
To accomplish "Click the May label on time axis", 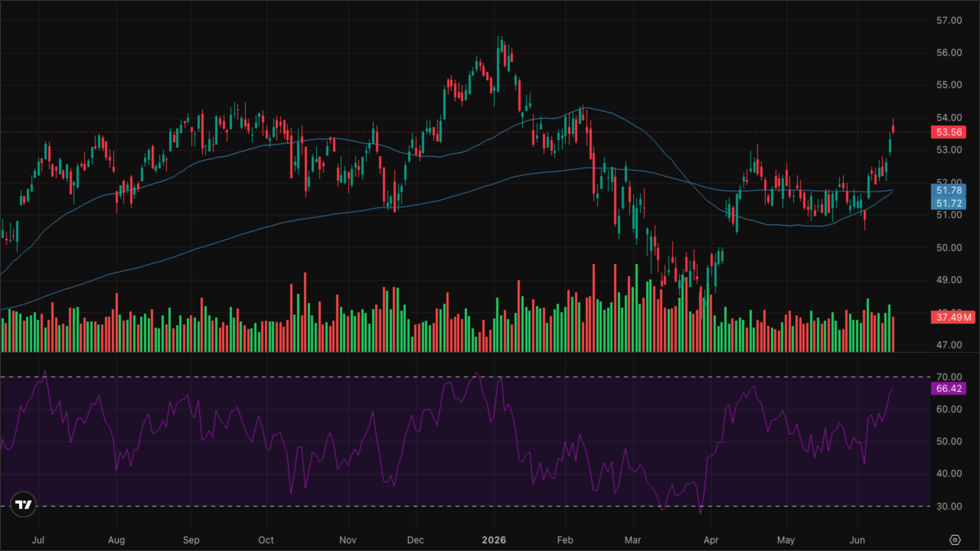I will tap(786, 540).
